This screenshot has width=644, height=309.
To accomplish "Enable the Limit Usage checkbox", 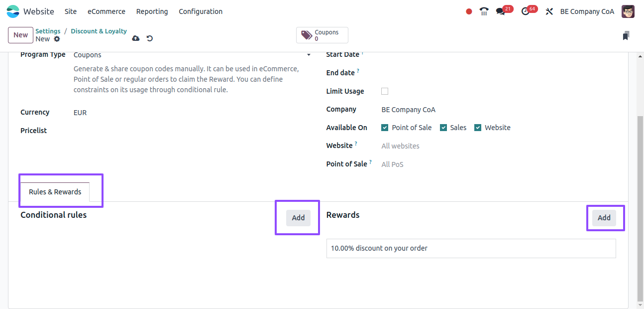I will tap(385, 91).
